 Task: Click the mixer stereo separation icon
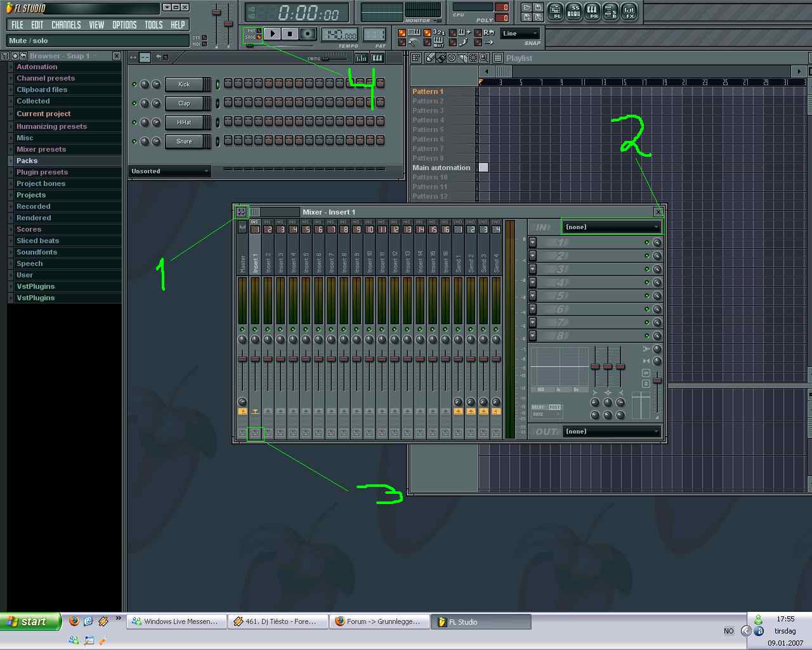tap(646, 361)
